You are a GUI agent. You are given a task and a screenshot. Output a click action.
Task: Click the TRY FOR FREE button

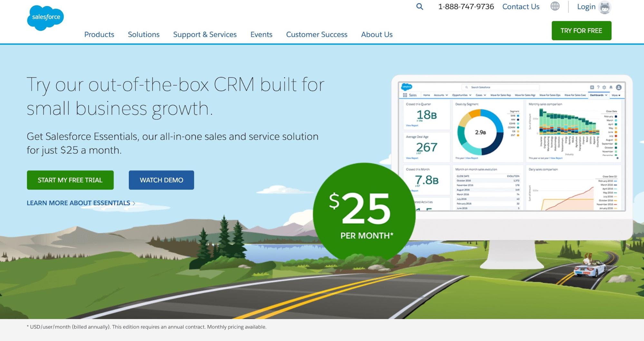(x=581, y=31)
